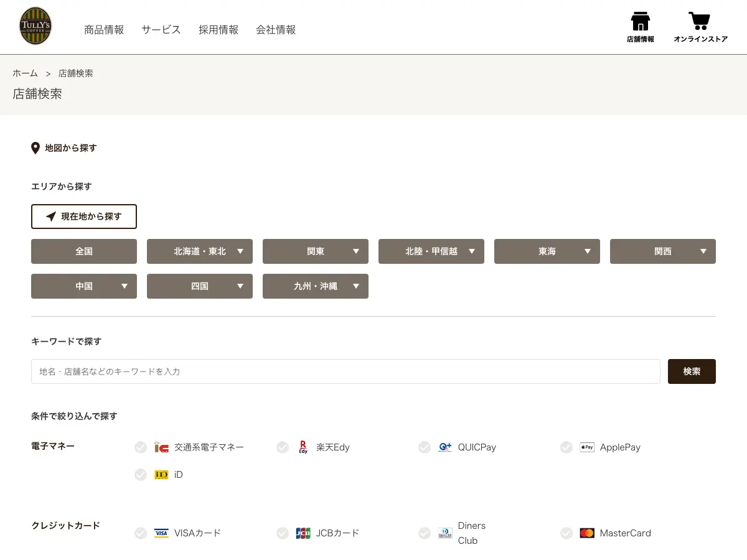Check the 楽天Edy filter
Image resolution: width=747 pixels, height=560 pixels.
[283, 447]
